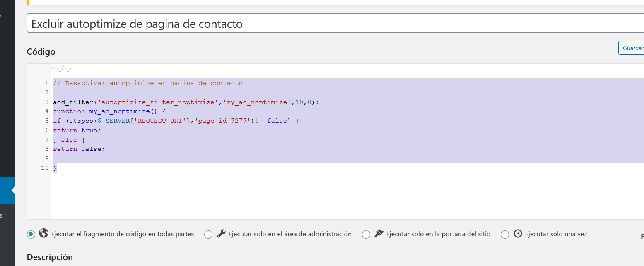The width and height of the screenshot is (644, 266).
Task: Click the active blue item in the admin sidebar
Action: [7, 190]
